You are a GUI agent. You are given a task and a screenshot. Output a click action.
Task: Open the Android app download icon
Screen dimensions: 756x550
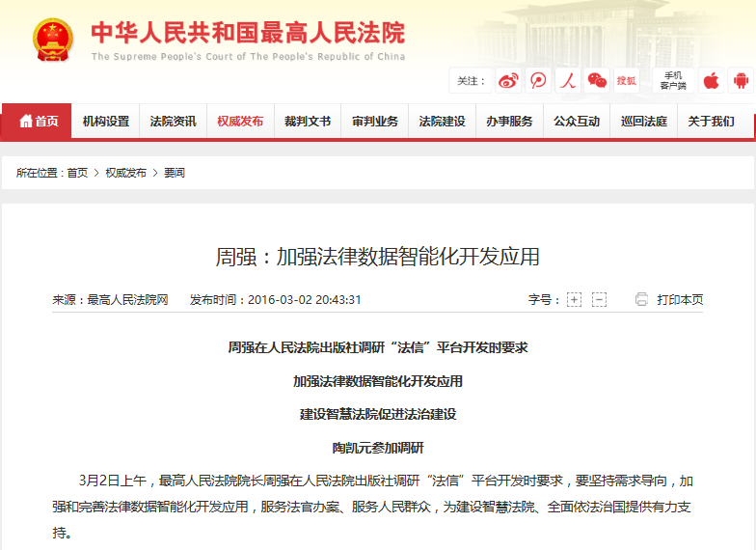[741, 80]
